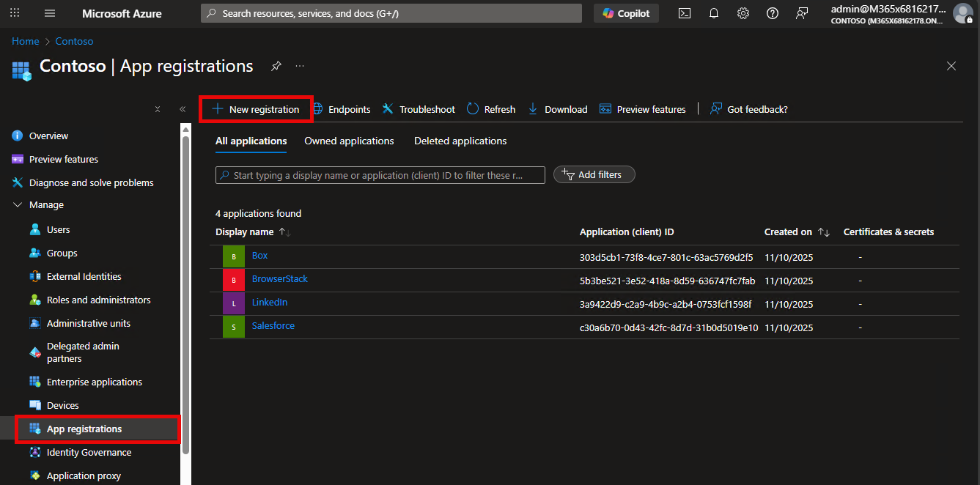Start a New registration

(x=256, y=108)
